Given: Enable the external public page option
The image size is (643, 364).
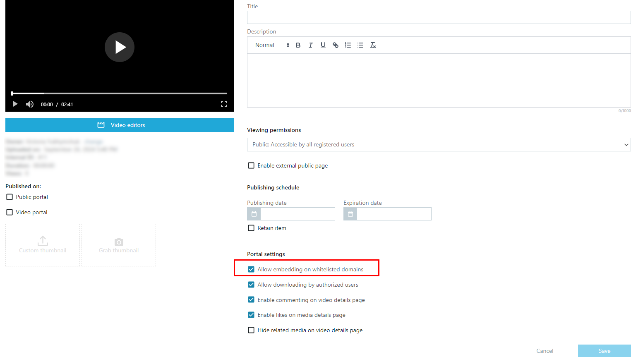Looking at the screenshot, I should [251, 165].
